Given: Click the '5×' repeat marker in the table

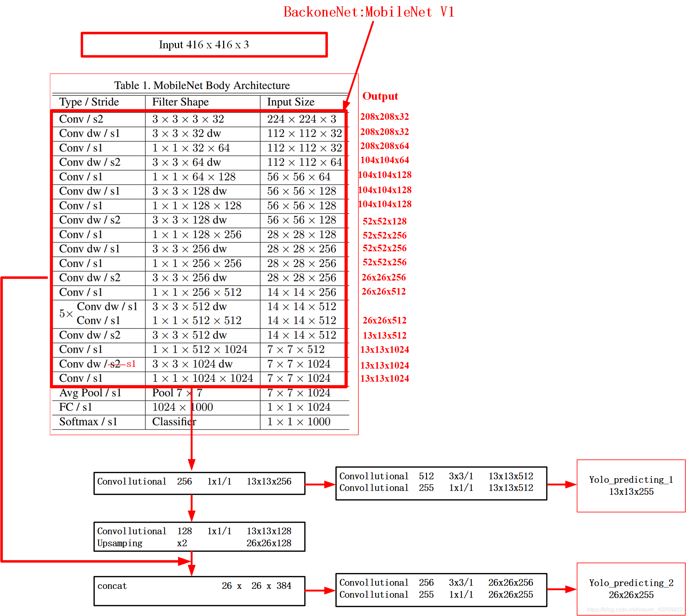Looking at the screenshot, I should tap(66, 313).
